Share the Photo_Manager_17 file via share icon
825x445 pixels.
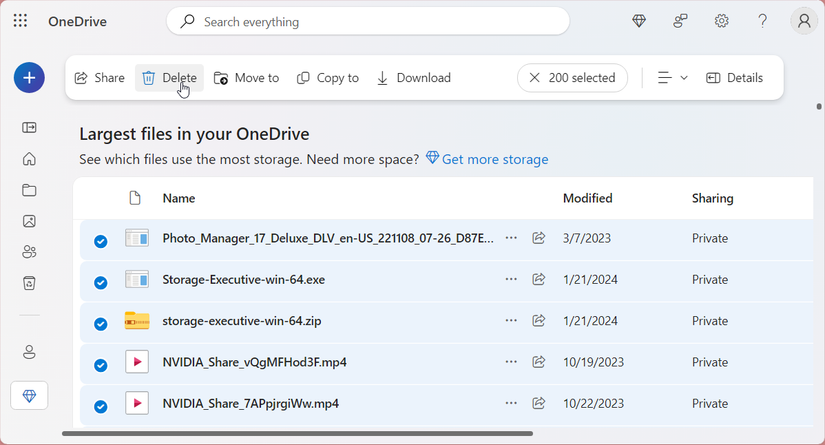538,238
